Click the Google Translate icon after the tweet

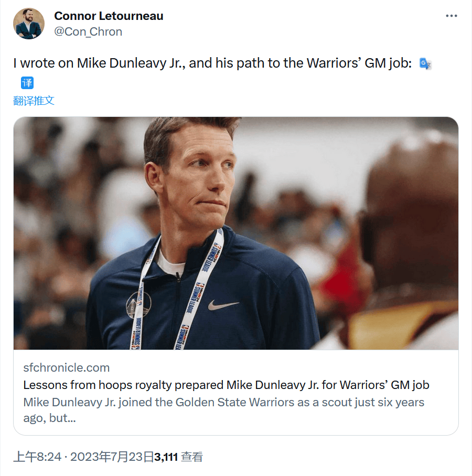click(425, 64)
